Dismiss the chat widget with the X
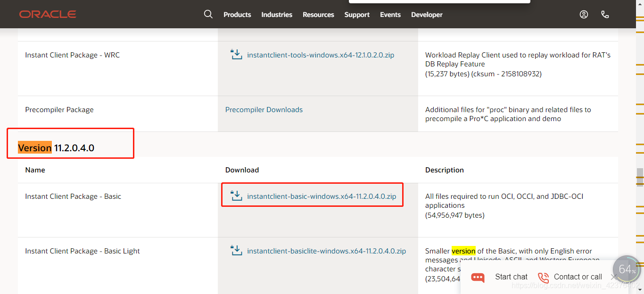The height and width of the screenshot is (294, 644). pyautogui.click(x=614, y=277)
